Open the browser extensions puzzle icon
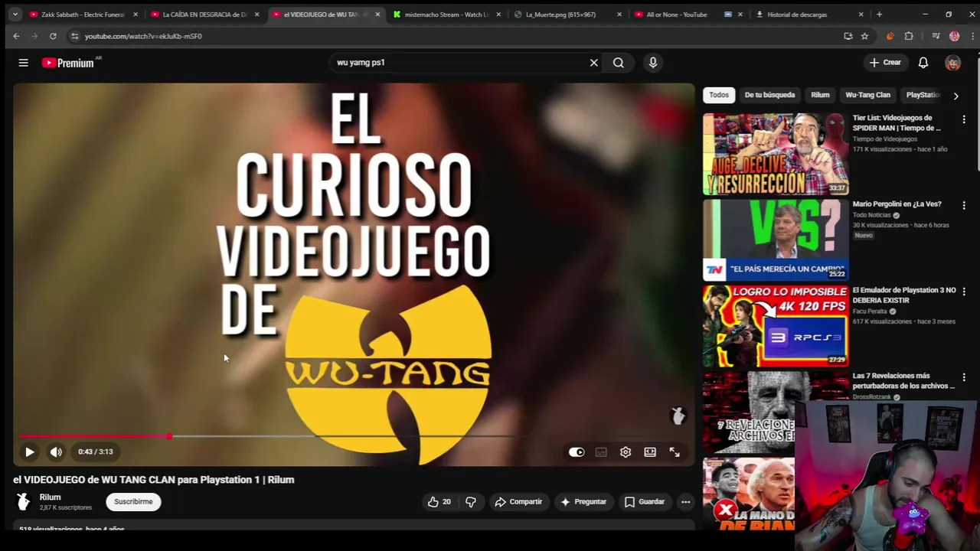 (x=909, y=36)
